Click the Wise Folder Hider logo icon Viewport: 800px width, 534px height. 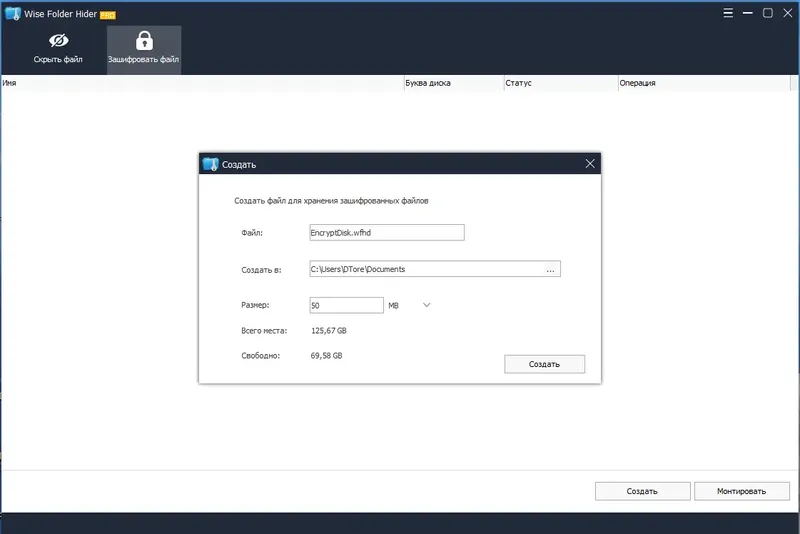13,14
